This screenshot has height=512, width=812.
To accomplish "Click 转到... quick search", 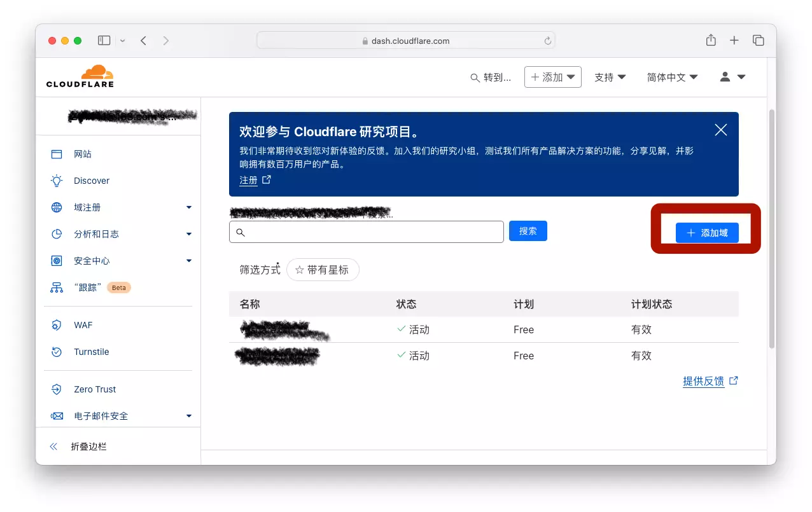I will coord(491,78).
